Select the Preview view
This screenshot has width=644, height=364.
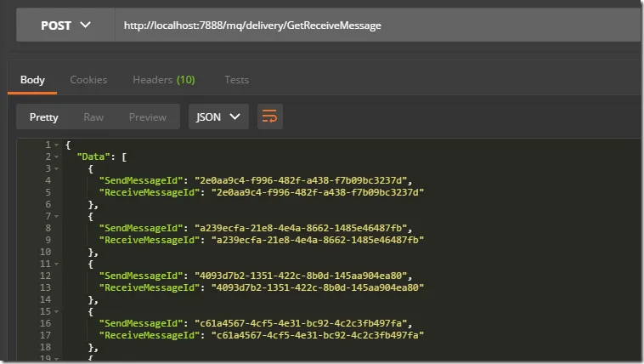[x=148, y=117]
